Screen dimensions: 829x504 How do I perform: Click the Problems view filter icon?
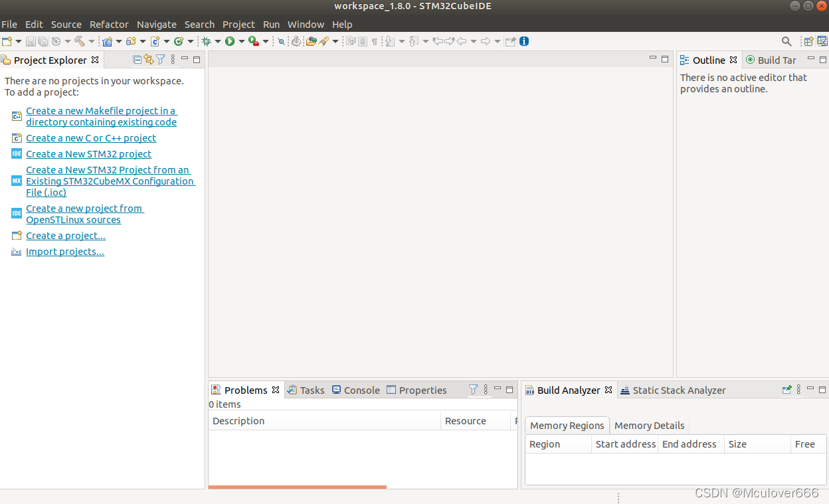pos(473,390)
